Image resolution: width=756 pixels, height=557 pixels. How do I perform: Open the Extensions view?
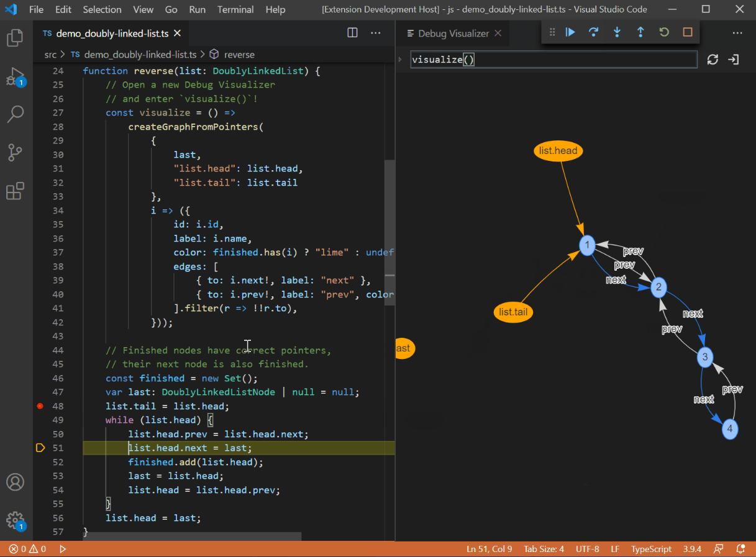click(16, 191)
